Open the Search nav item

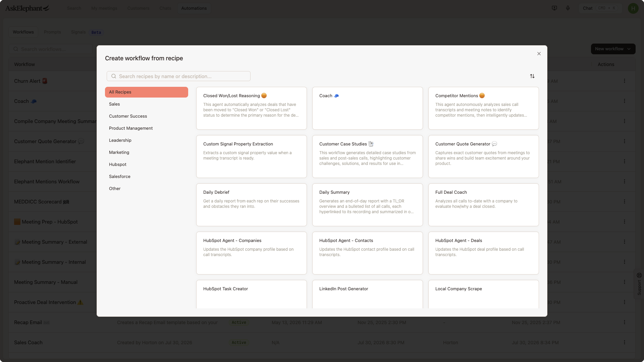tap(74, 8)
